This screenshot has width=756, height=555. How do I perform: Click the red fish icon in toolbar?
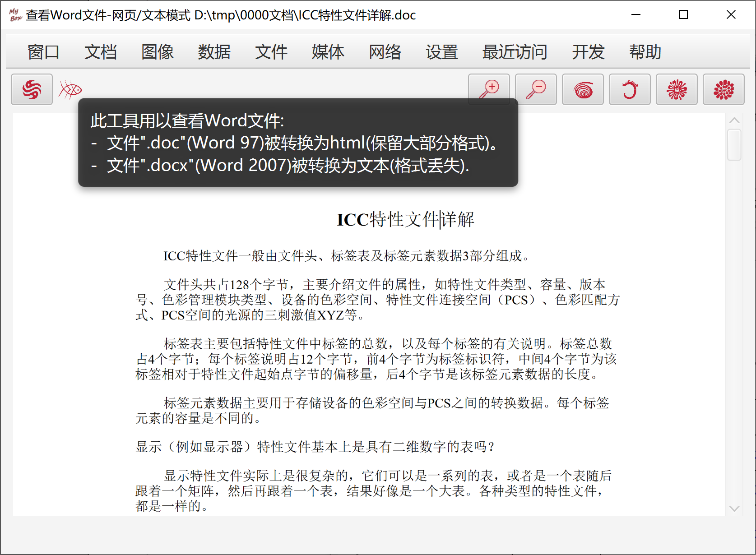pos(70,89)
